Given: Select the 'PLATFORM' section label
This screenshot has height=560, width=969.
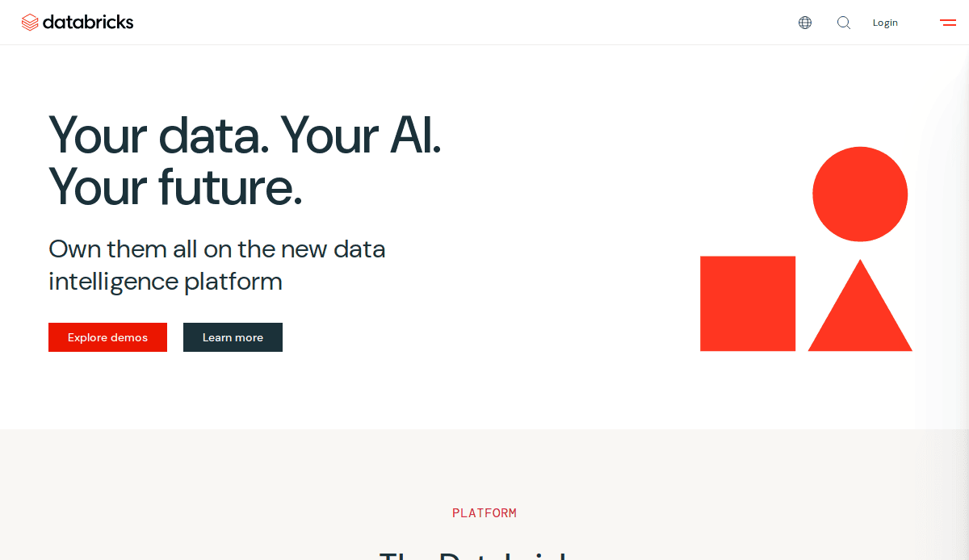Looking at the screenshot, I should point(484,512).
